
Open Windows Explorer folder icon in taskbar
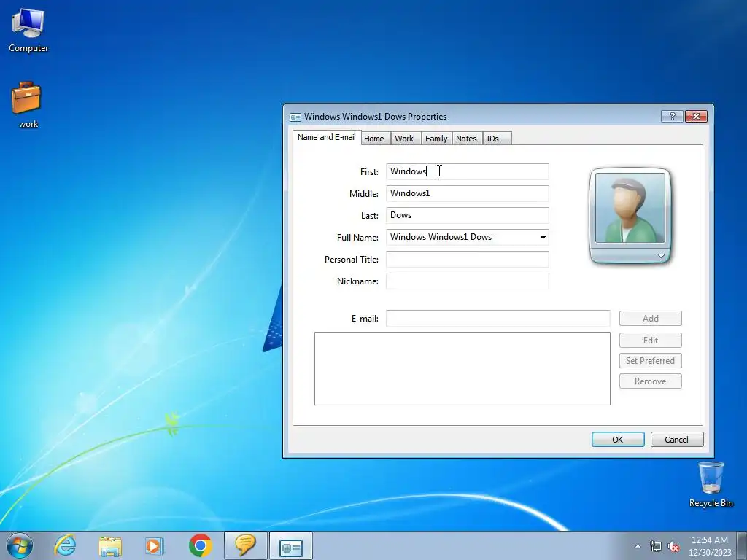click(x=110, y=545)
